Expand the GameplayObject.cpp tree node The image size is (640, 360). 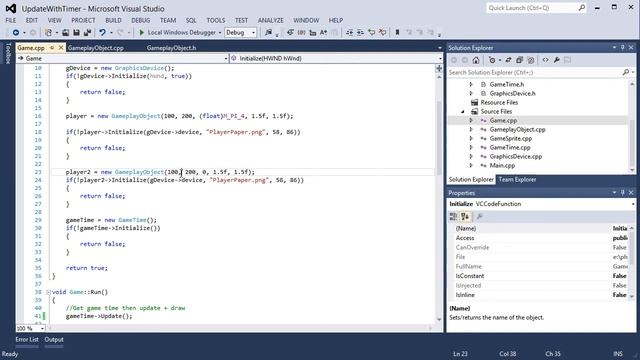tap(471, 129)
